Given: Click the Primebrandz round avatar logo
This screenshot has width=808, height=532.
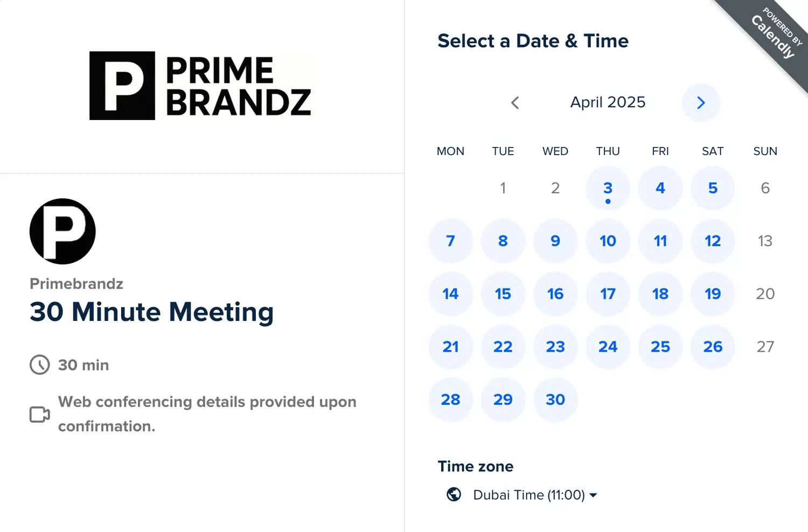Looking at the screenshot, I should click(62, 232).
